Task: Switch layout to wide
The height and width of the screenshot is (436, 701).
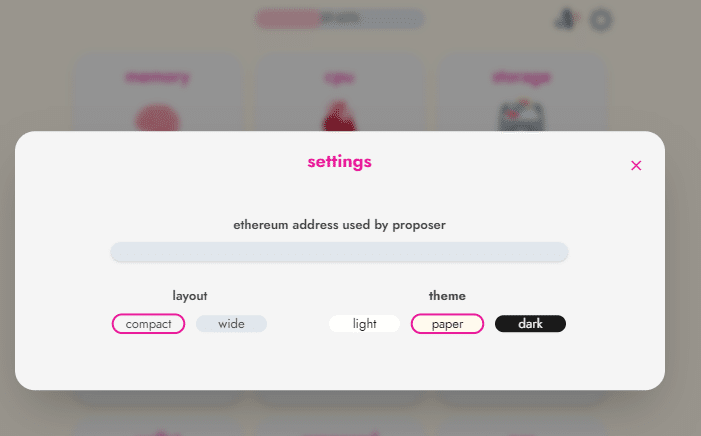Action: tap(231, 324)
